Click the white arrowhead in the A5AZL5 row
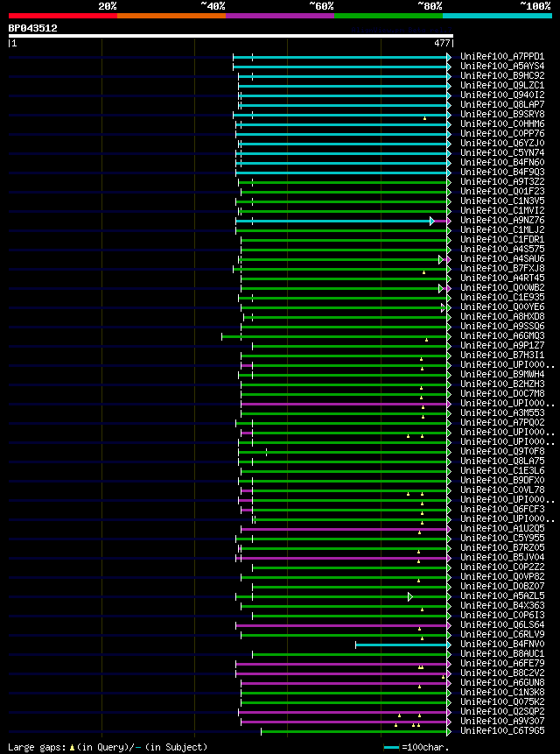The height and width of the screenshot is (754, 560). click(410, 596)
